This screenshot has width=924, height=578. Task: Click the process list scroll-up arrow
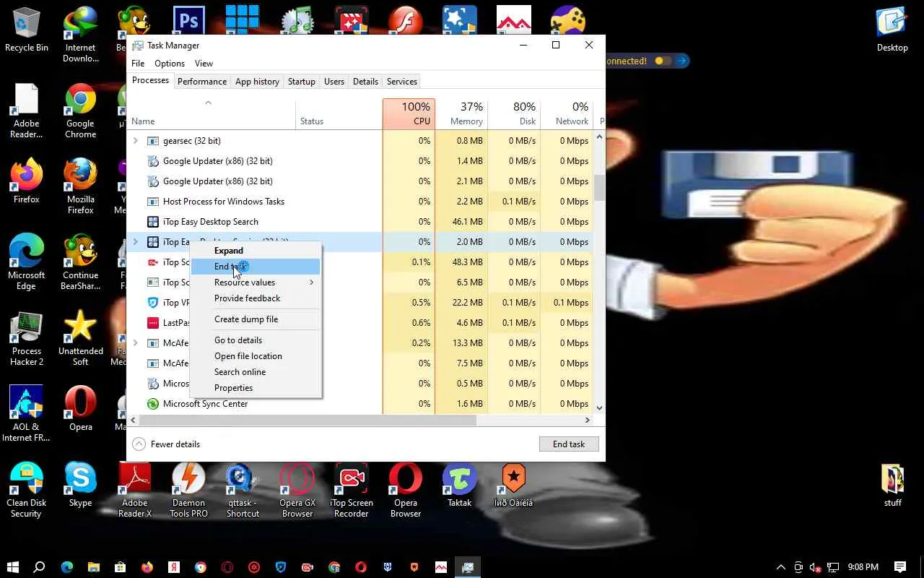click(x=599, y=137)
